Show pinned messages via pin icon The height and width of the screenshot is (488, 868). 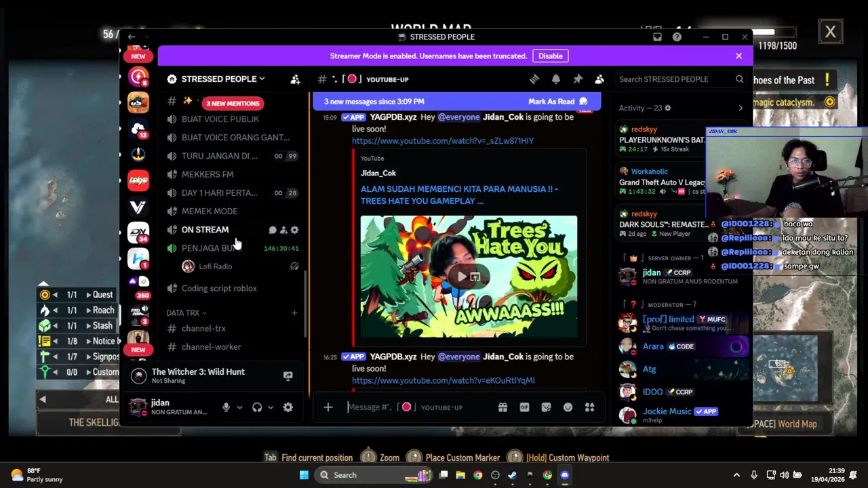coord(578,79)
